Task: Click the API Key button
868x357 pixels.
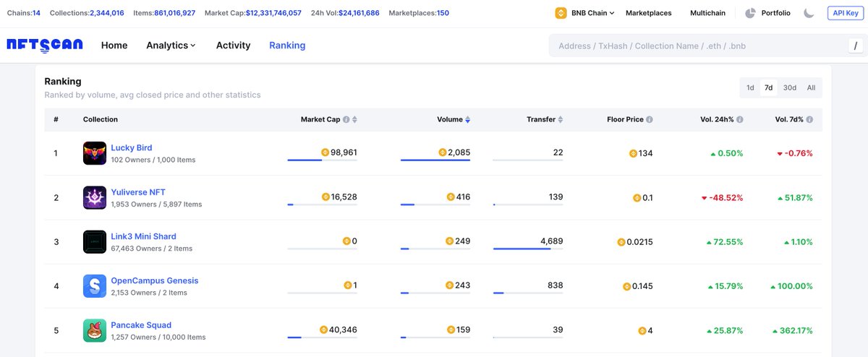Action: (845, 13)
